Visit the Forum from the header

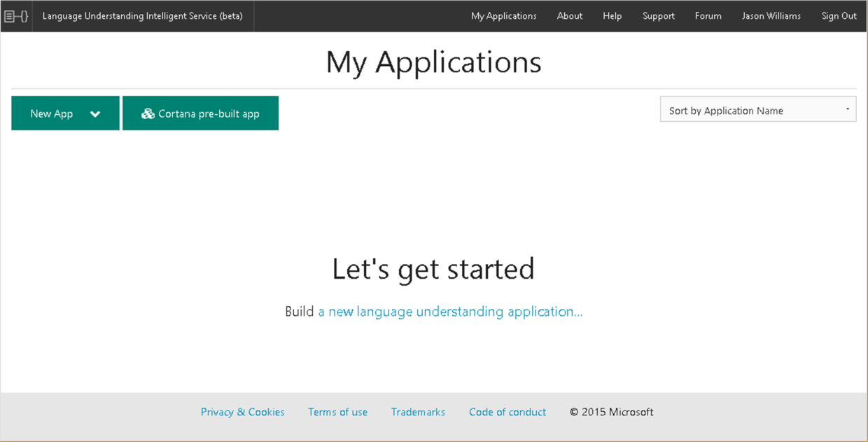[708, 16]
